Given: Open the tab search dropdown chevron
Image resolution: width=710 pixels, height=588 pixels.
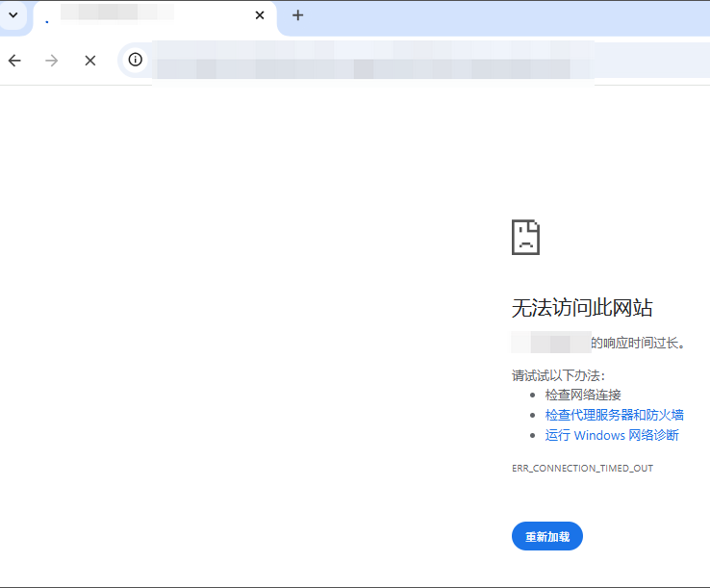Looking at the screenshot, I should point(13,15).
